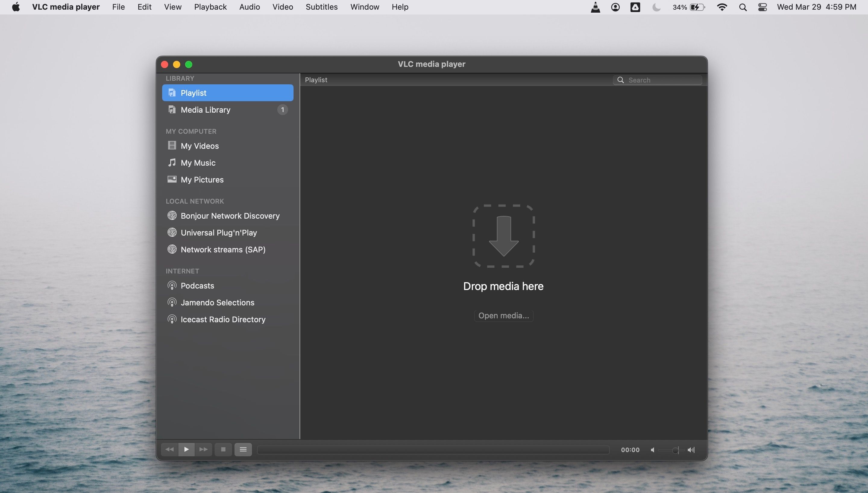Expand the Internet sources section
The height and width of the screenshot is (493, 868).
coord(182,271)
